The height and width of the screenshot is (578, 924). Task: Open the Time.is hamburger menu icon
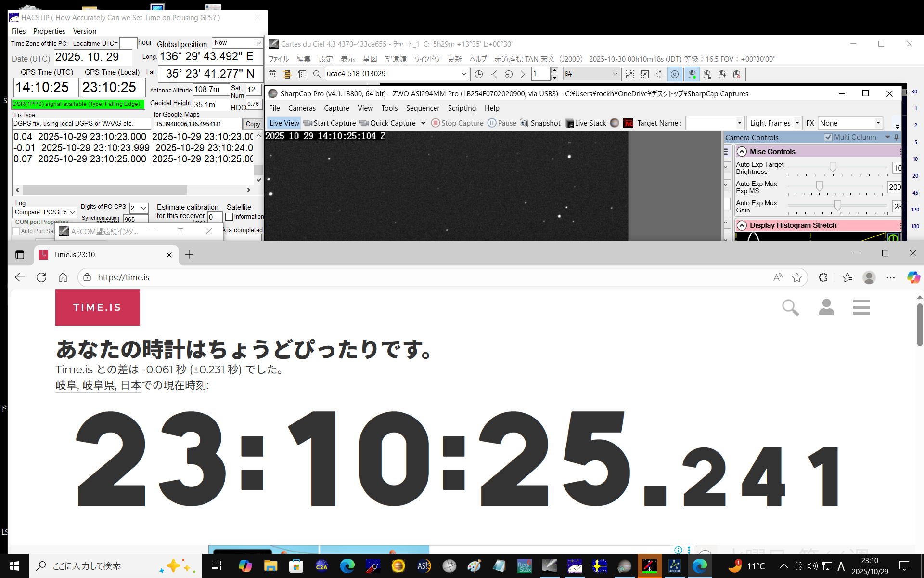(x=861, y=307)
